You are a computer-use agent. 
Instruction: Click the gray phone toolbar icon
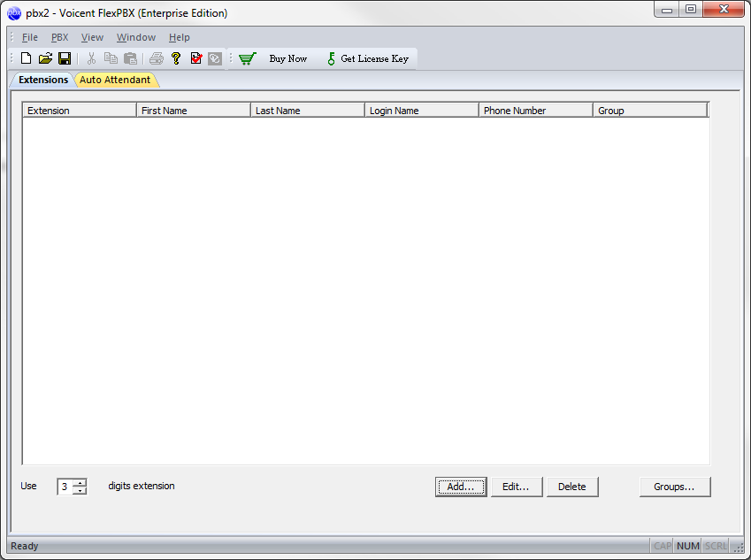[x=215, y=58]
